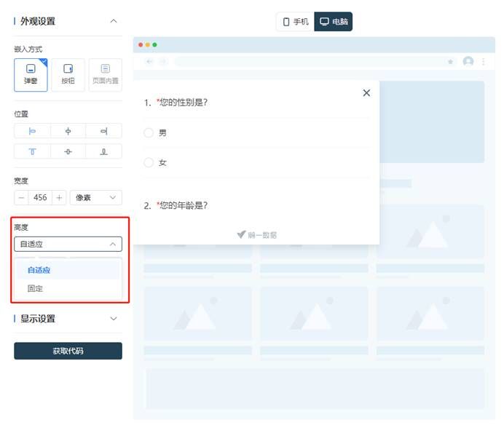Select the 弹窗 embed mode
This screenshot has width=504, height=433.
[31, 75]
